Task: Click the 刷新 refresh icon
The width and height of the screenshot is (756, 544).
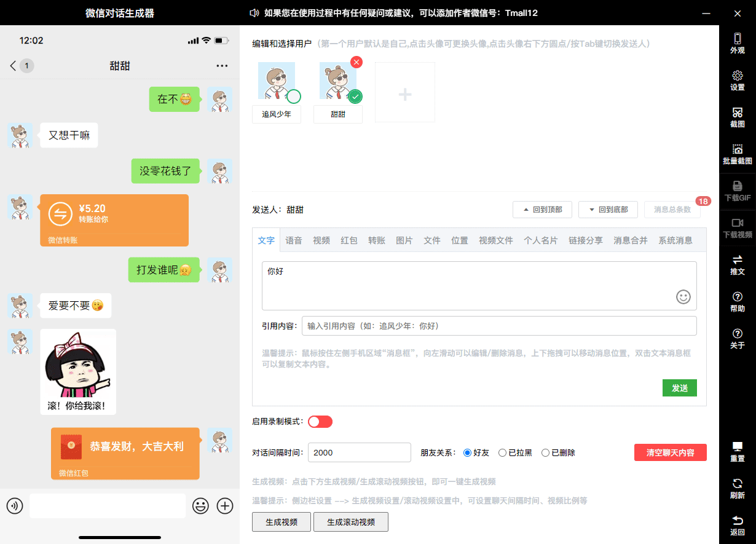Action: coord(737,488)
